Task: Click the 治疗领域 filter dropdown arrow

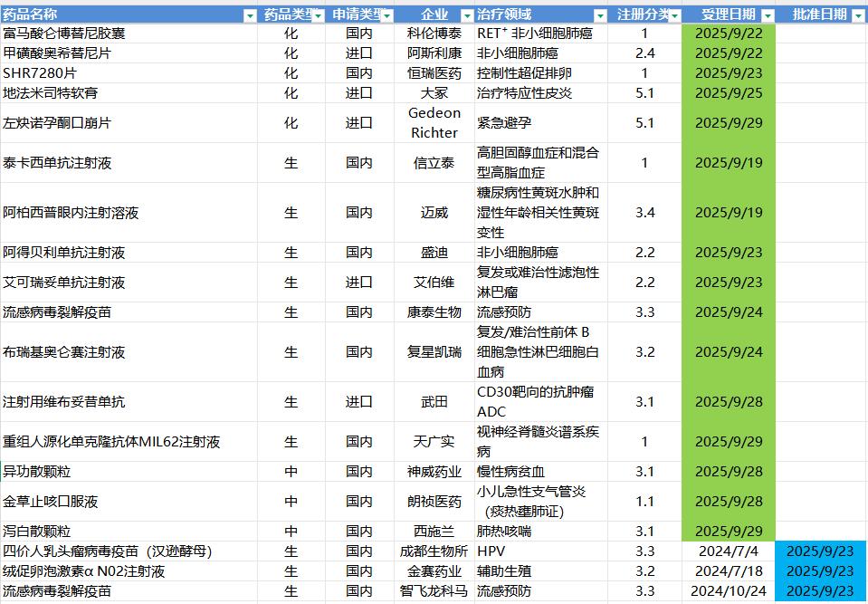Action: [599, 15]
